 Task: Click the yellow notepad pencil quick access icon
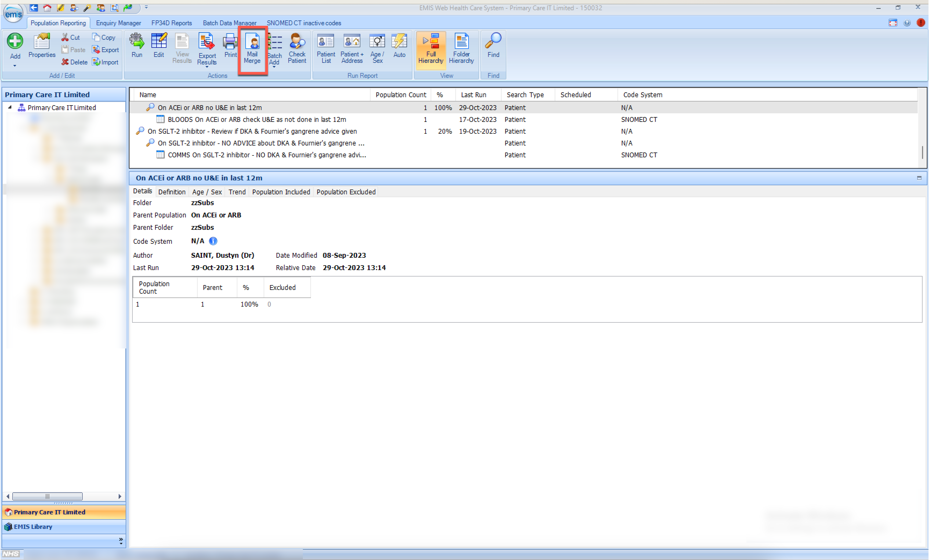point(60,8)
